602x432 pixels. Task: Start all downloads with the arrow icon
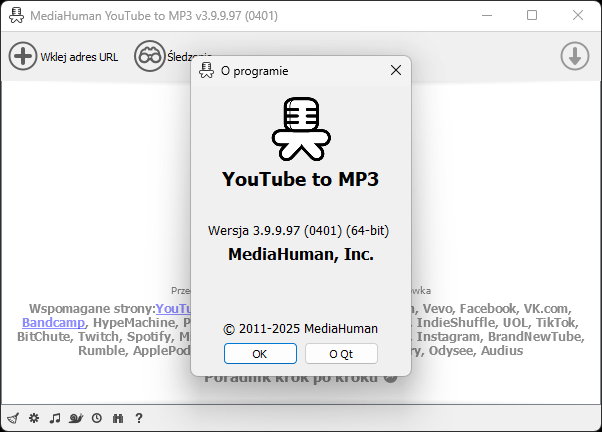[x=574, y=56]
